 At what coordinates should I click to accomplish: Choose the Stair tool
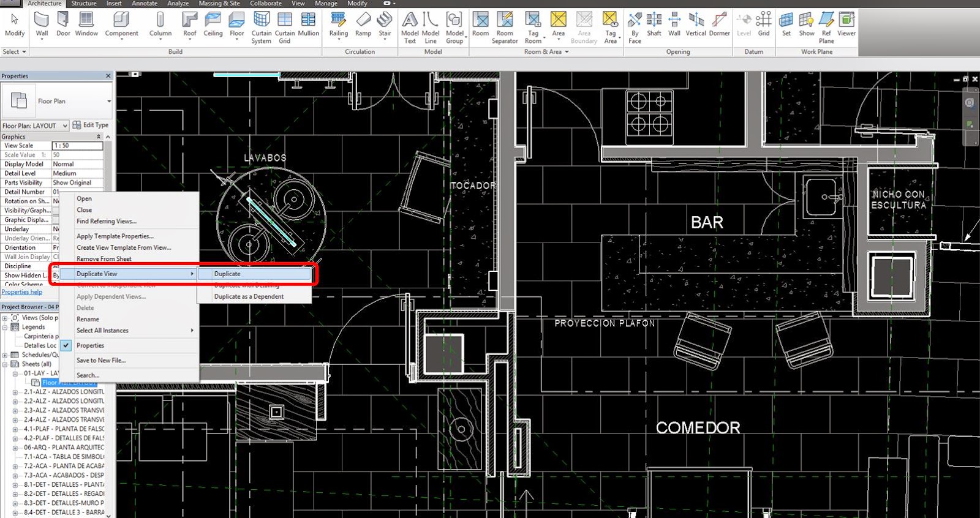point(385,27)
